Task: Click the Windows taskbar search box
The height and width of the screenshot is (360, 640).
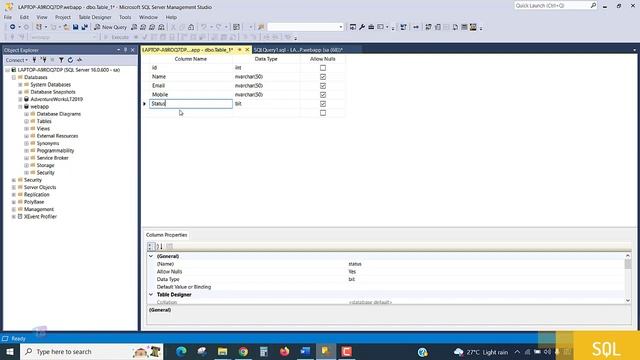Action: [x=91, y=351]
